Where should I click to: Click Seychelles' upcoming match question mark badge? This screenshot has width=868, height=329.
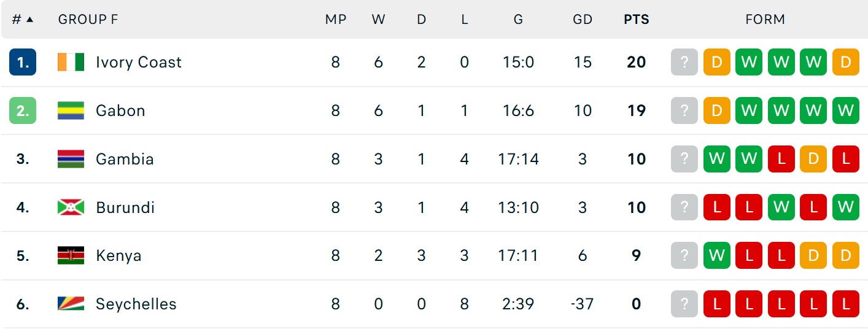[x=684, y=304]
